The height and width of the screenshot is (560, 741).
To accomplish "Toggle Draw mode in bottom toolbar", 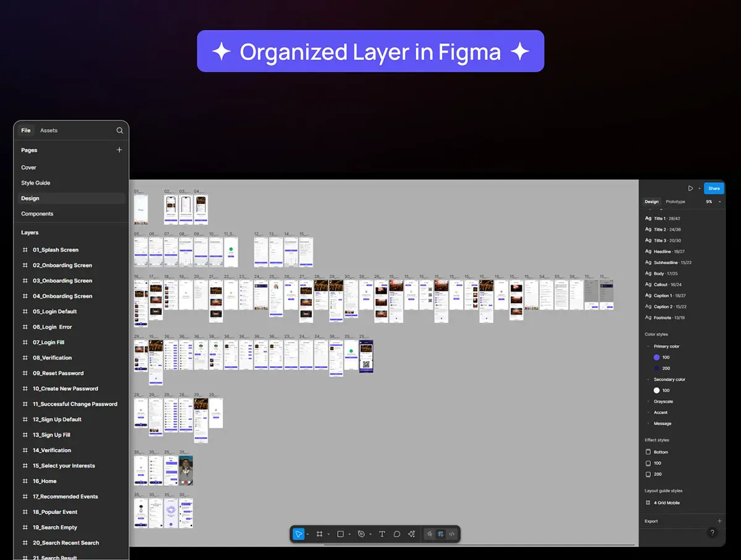I will 430,534.
